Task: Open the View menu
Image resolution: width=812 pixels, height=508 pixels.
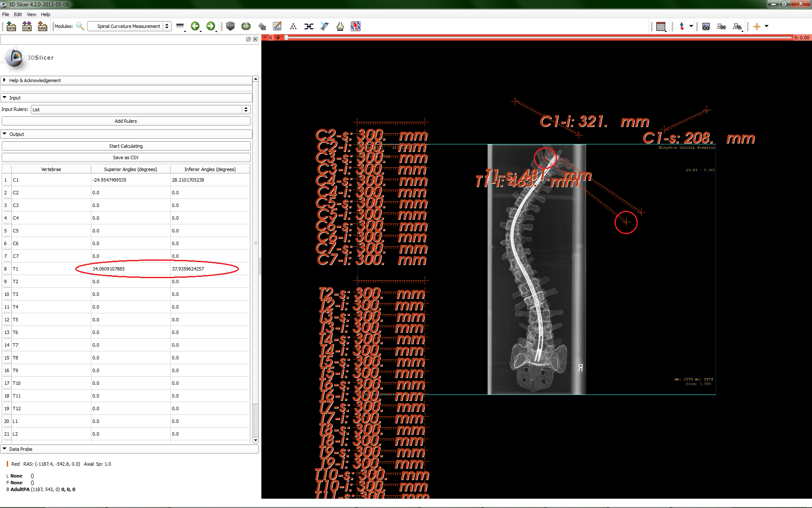Action: click(31, 14)
